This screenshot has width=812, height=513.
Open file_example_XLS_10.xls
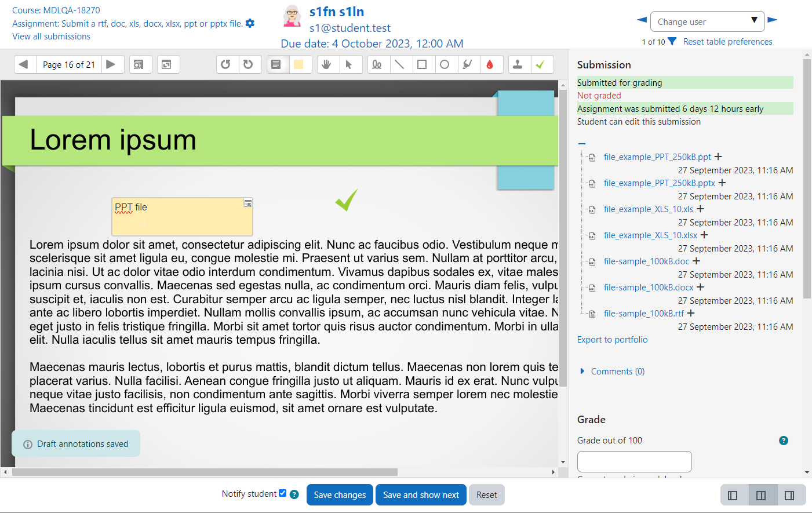coord(649,209)
